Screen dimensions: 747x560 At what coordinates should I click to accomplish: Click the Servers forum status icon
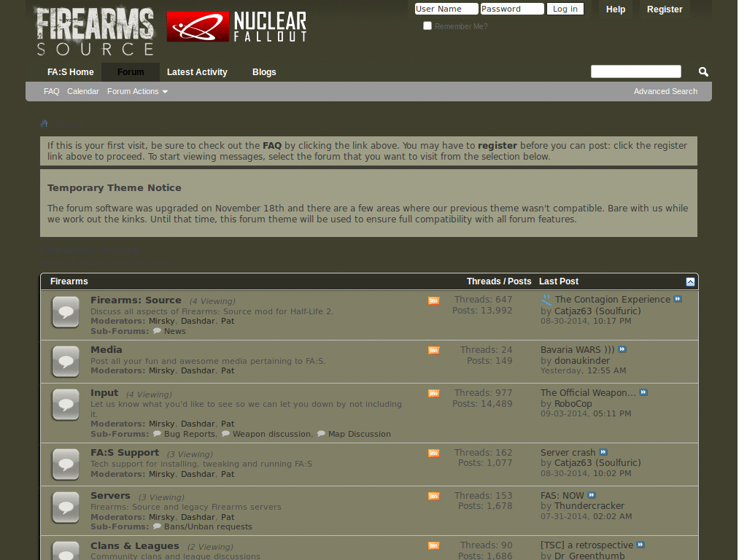tap(66, 507)
